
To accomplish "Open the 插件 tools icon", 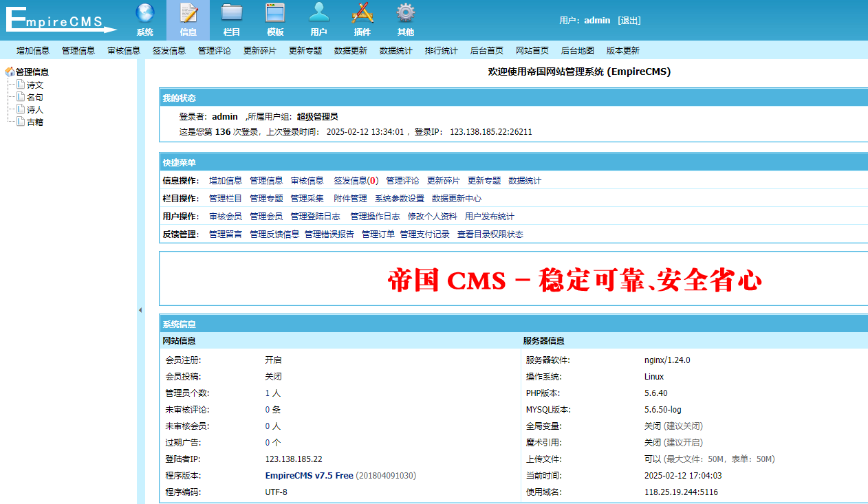I will point(362,14).
